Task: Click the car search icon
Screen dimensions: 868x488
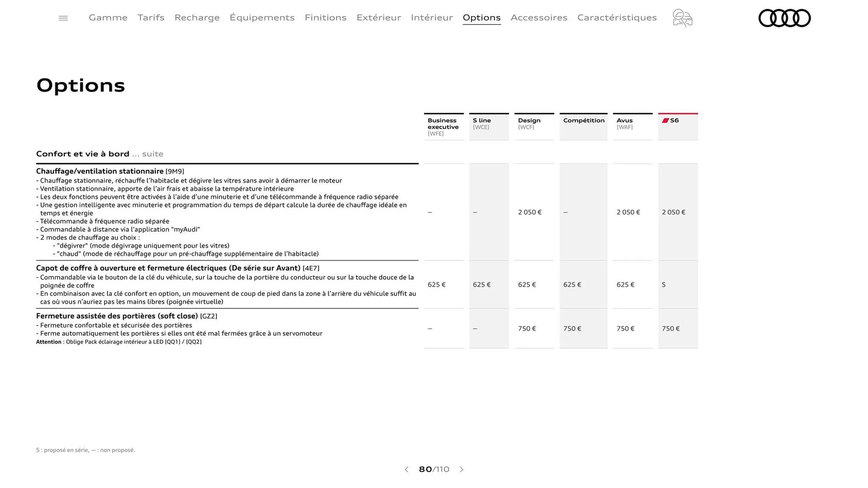Action: pos(682,18)
